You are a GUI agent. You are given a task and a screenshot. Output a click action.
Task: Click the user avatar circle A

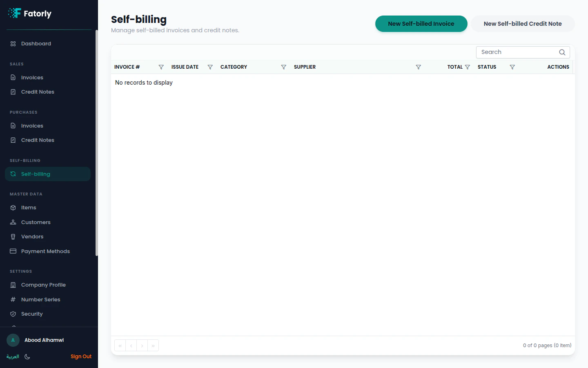(13, 340)
